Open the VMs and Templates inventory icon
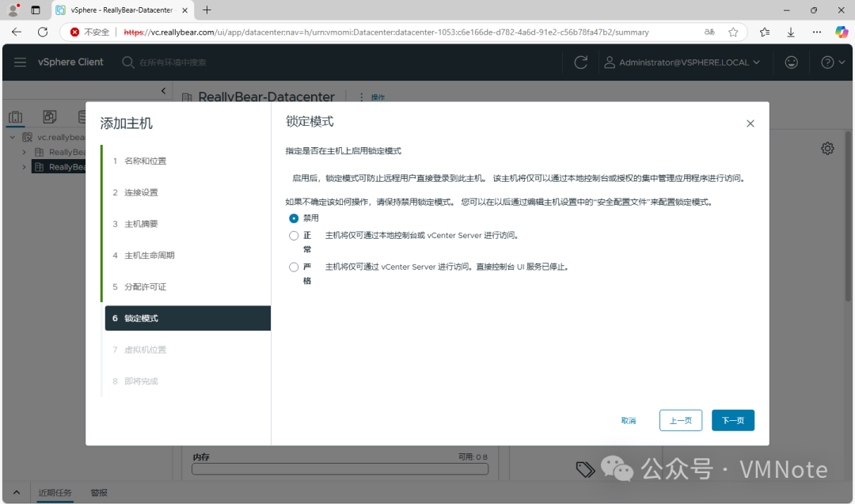The image size is (855, 504). [50, 116]
